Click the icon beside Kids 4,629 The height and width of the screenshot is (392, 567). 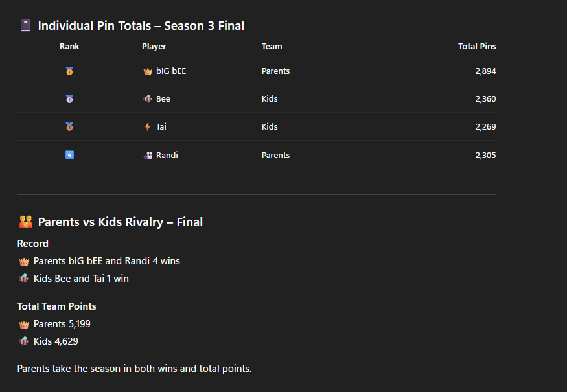pyautogui.click(x=24, y=341)
